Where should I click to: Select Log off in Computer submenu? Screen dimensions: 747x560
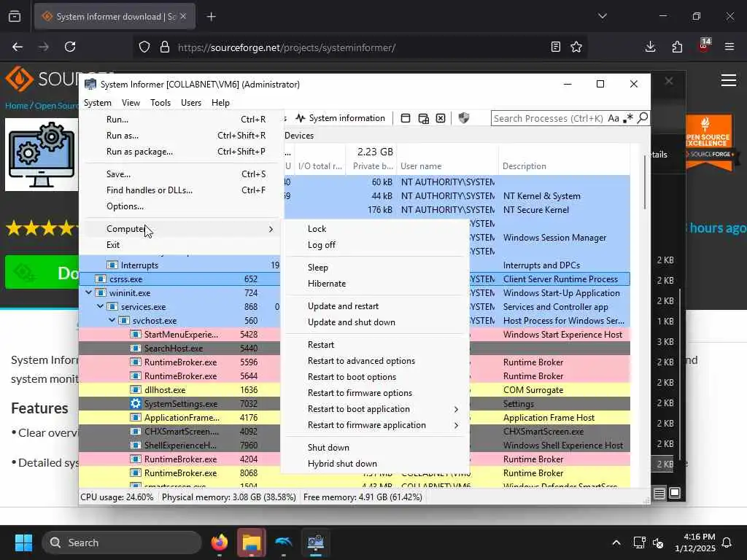pyautogui.click(x=375, y=245)
